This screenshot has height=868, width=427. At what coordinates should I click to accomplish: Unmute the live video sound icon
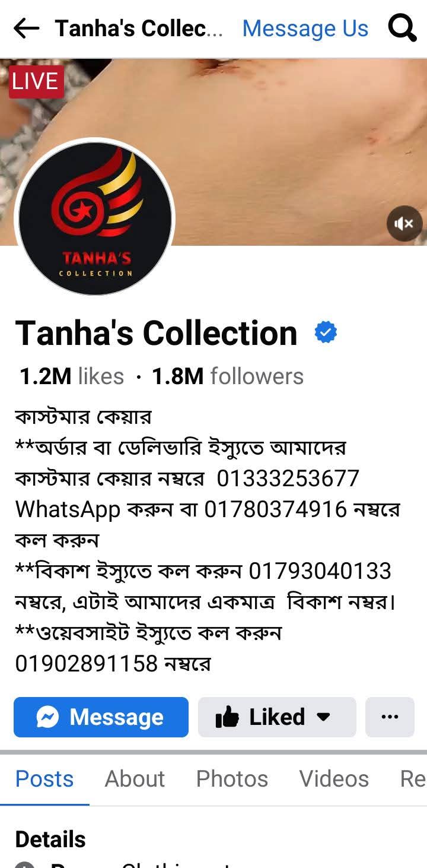click(404, 224)
